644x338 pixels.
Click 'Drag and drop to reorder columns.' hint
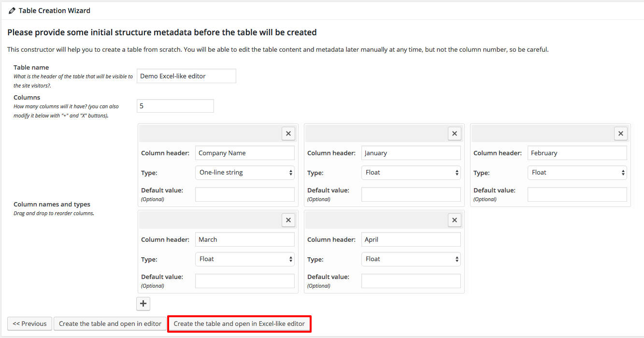pyautogui.click(x=54, y=213)
